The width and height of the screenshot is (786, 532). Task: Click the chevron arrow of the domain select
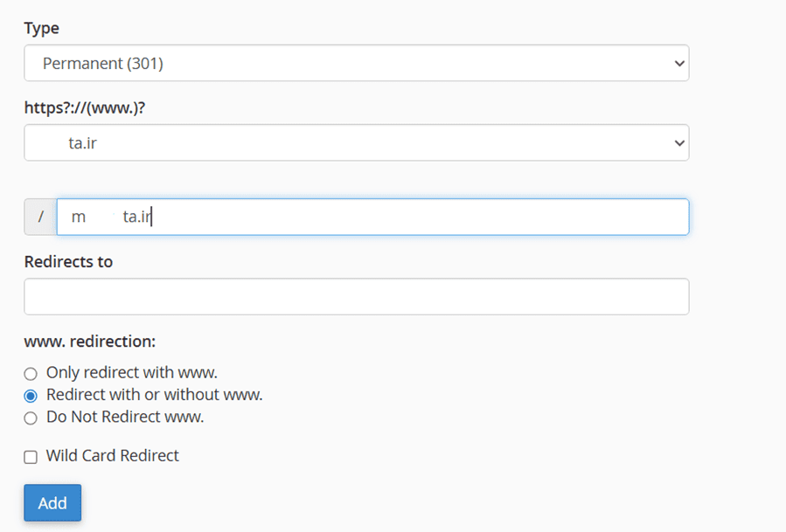[679, 143]
